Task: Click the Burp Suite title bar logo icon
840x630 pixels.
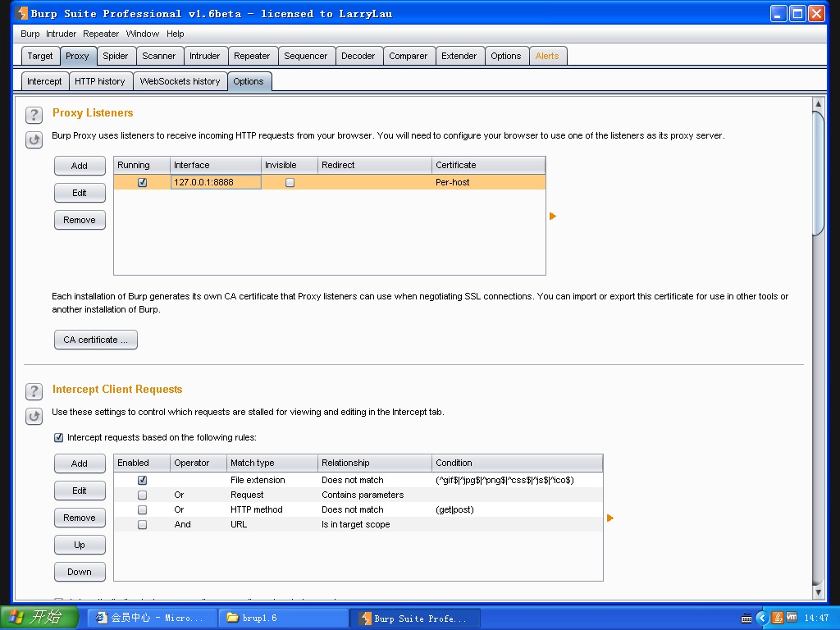Action: click(21, 13)
